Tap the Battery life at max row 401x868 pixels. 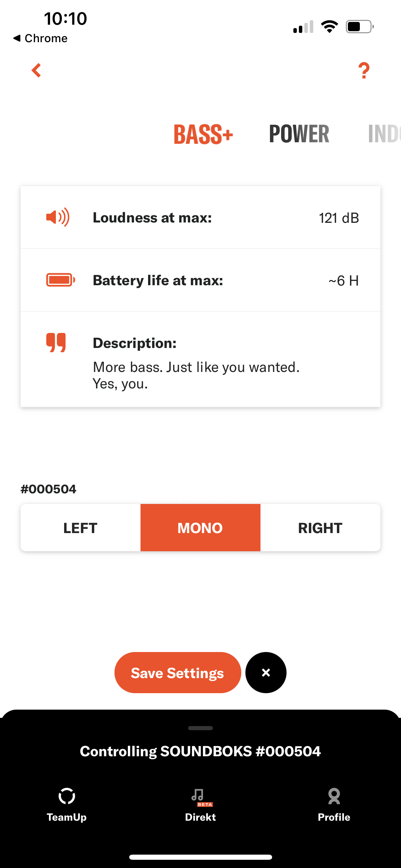[200, 280]
